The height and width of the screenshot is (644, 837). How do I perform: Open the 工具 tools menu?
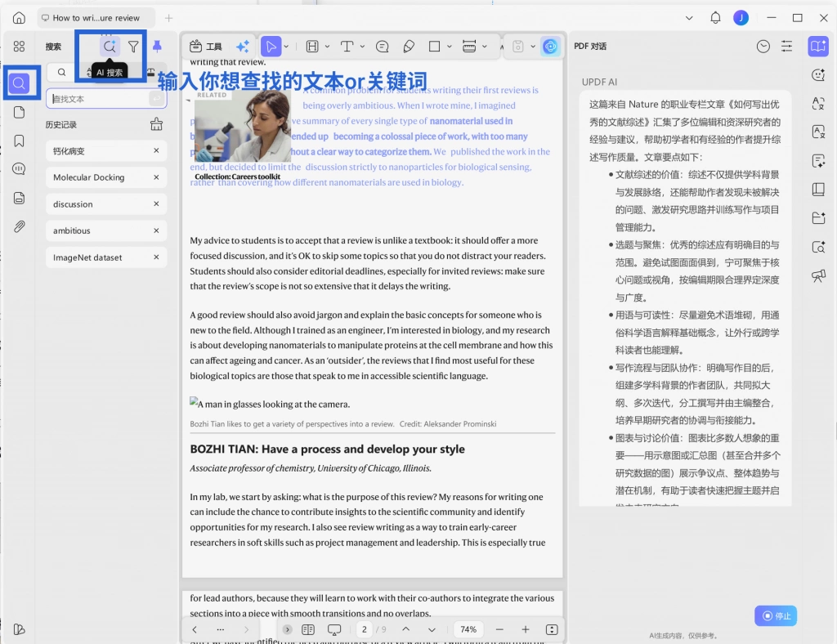point(205,47)
